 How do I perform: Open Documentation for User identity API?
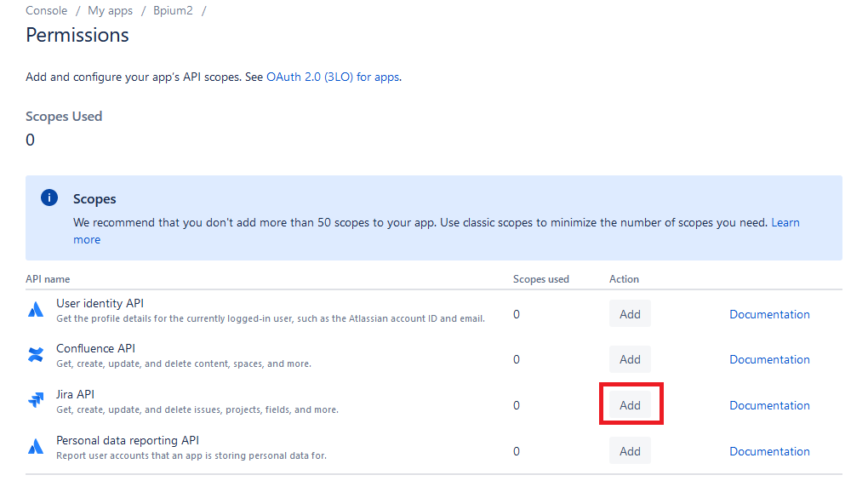(769, 314)
